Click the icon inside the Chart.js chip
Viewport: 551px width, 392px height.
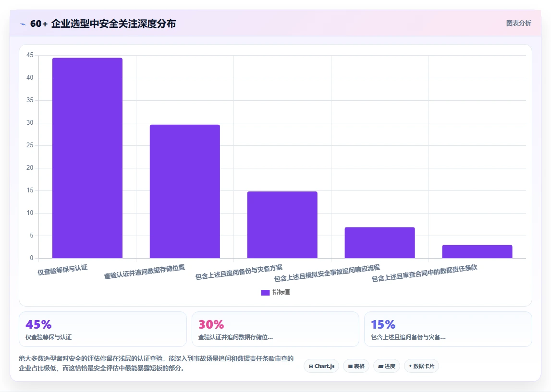311,367
